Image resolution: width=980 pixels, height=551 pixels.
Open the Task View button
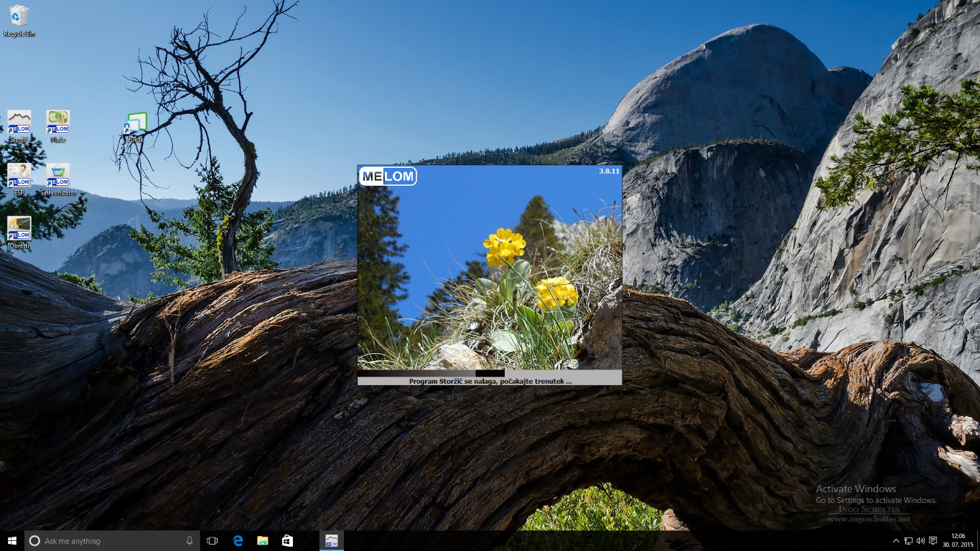[212, 541]
